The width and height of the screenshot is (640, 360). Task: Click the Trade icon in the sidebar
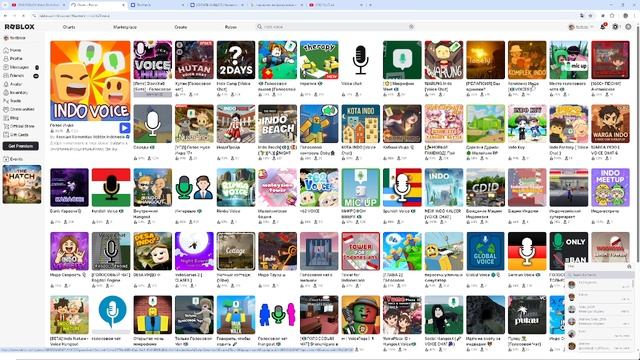6,101
